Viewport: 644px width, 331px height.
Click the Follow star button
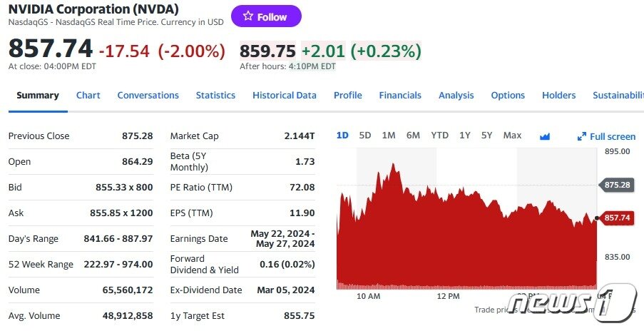pos(266,16)
